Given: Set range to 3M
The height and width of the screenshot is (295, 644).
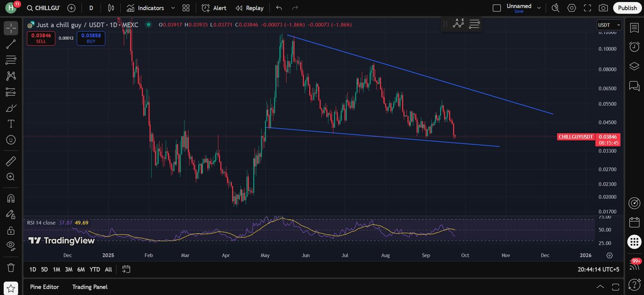Looking at the screenshot, I should click(x=69, y=269).
